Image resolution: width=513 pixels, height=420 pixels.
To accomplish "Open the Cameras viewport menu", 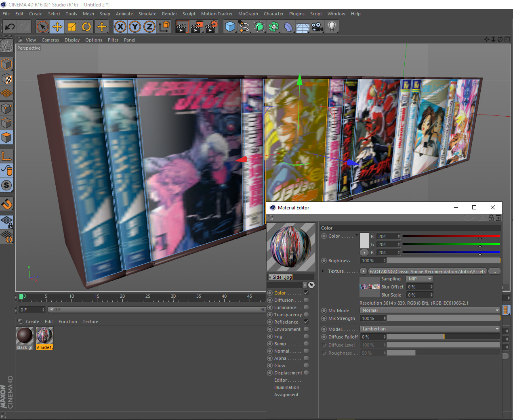I will click(50, 40).
